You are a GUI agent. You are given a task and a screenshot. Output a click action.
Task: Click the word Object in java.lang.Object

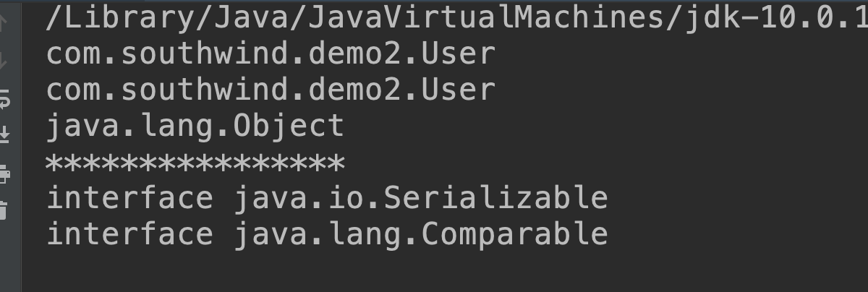point(289,127)
